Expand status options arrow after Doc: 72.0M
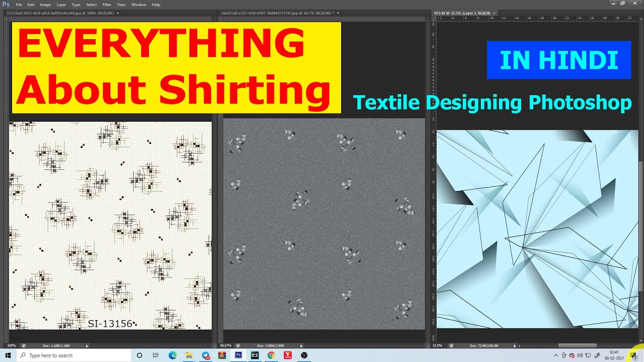The image size is (644, 362). 514,345
